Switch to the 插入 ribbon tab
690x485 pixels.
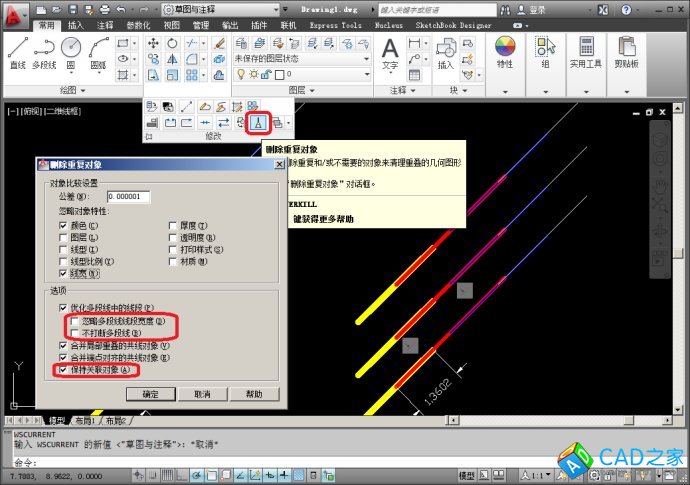(x=76, y=25)
